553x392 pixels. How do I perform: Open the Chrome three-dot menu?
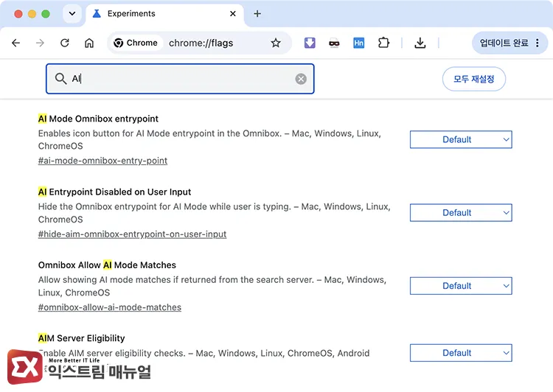[537, 43]
